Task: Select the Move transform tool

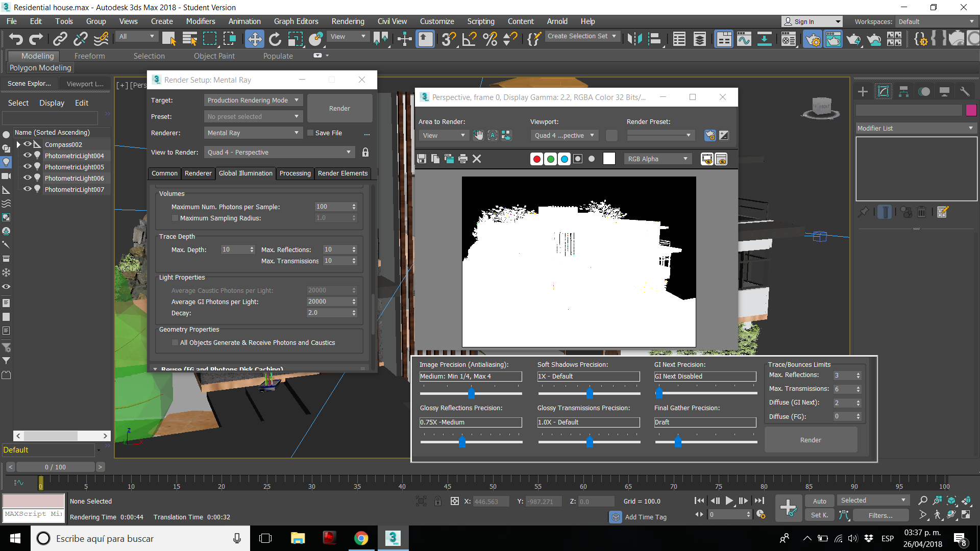Action: (x=254, y=39)
